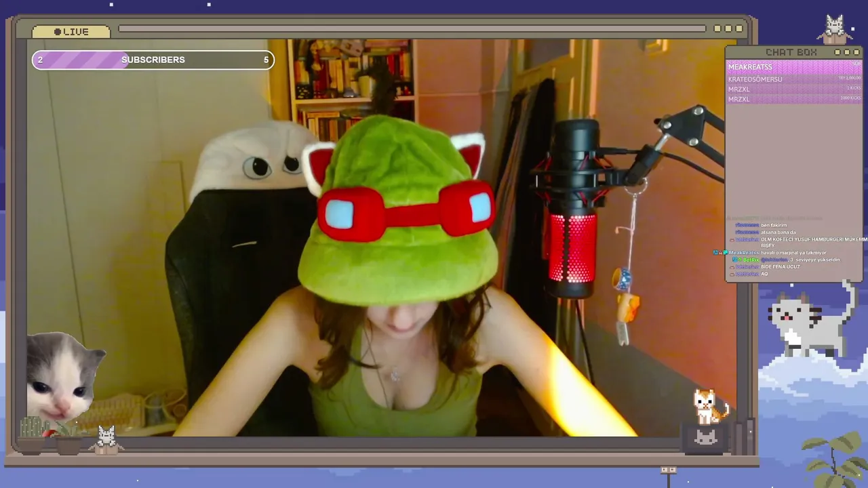Select the MRZXL 1 KICKS row
Viewport: 868px width, 488px height.
tap(794, 89)
